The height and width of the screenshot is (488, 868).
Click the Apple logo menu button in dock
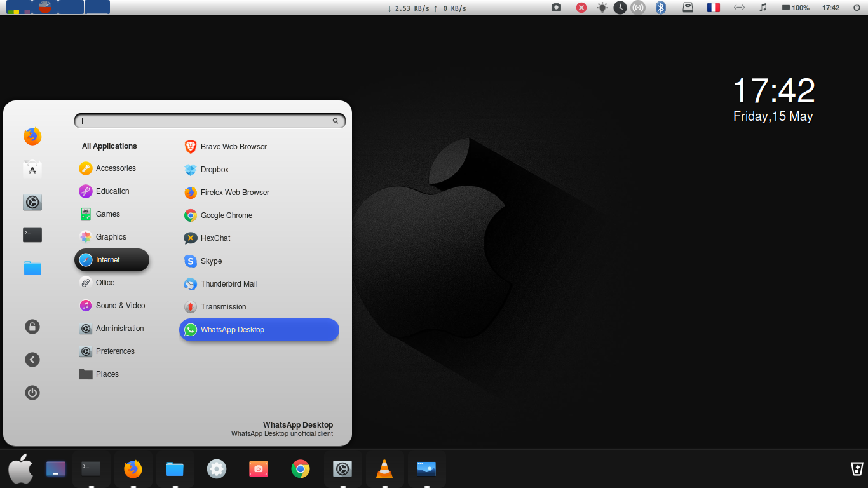click(x=21, y=470)
